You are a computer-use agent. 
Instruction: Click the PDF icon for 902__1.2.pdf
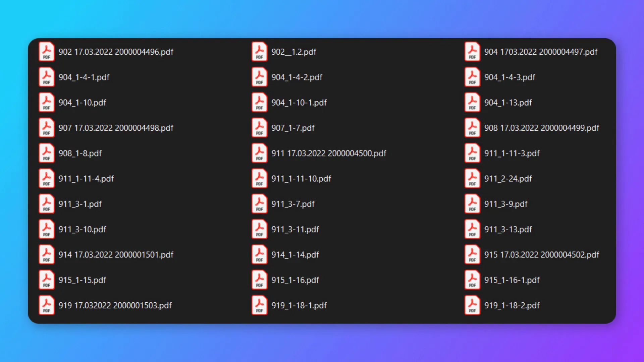(259, 52)
